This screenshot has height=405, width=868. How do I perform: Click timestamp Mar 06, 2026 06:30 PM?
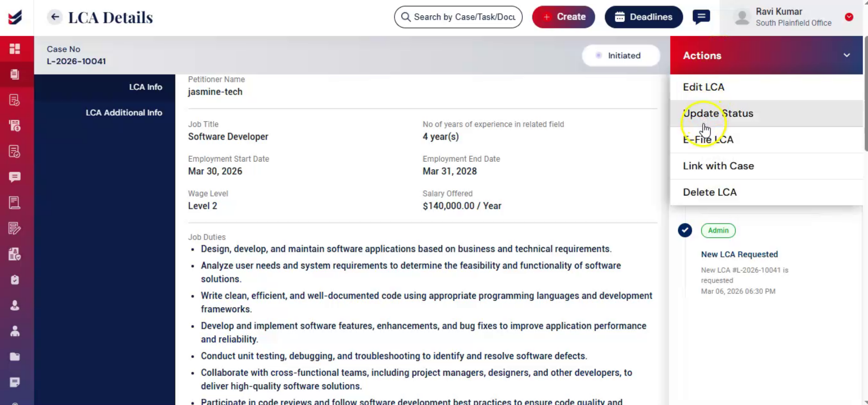click(738, 291)
